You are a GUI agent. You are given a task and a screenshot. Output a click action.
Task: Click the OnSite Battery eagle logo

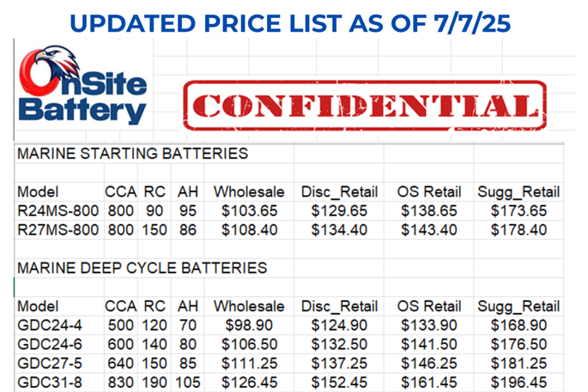click(x=83, y=86)
